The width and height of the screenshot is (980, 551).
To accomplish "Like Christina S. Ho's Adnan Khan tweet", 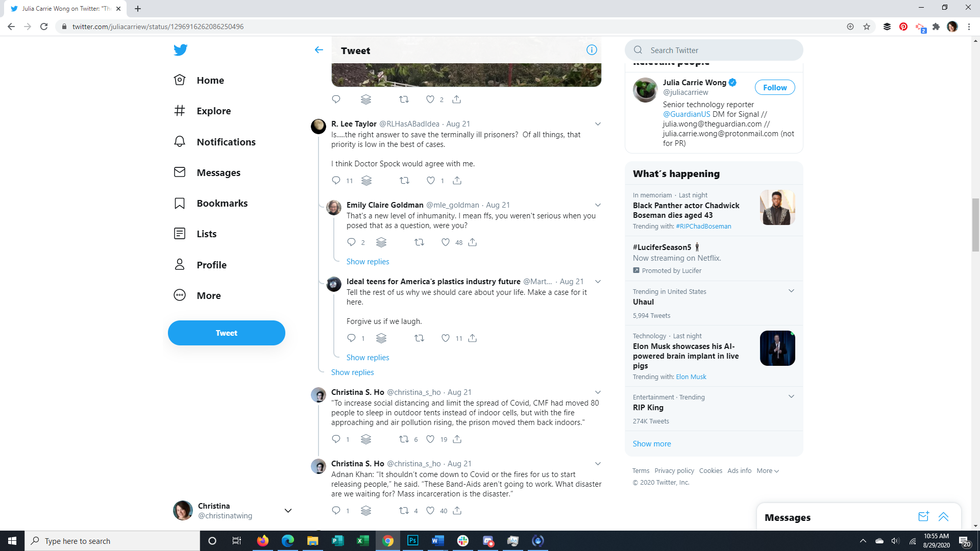I will tap(430, 511).
